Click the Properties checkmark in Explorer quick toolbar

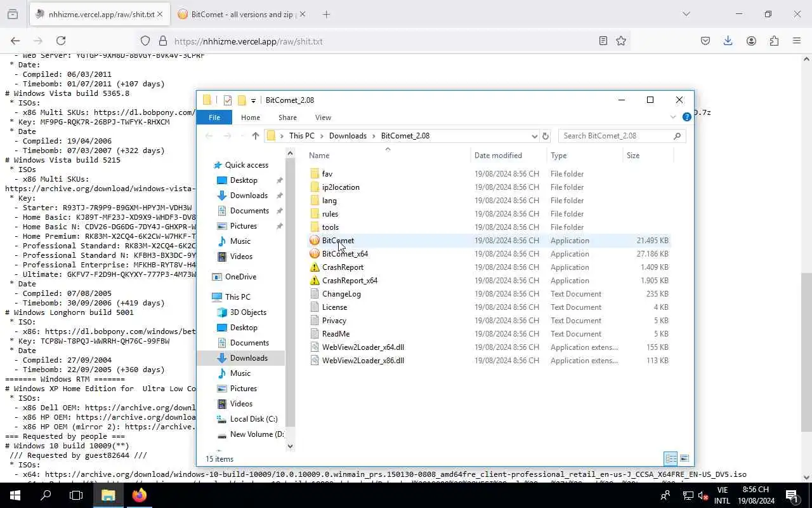(x=228, y=100)
